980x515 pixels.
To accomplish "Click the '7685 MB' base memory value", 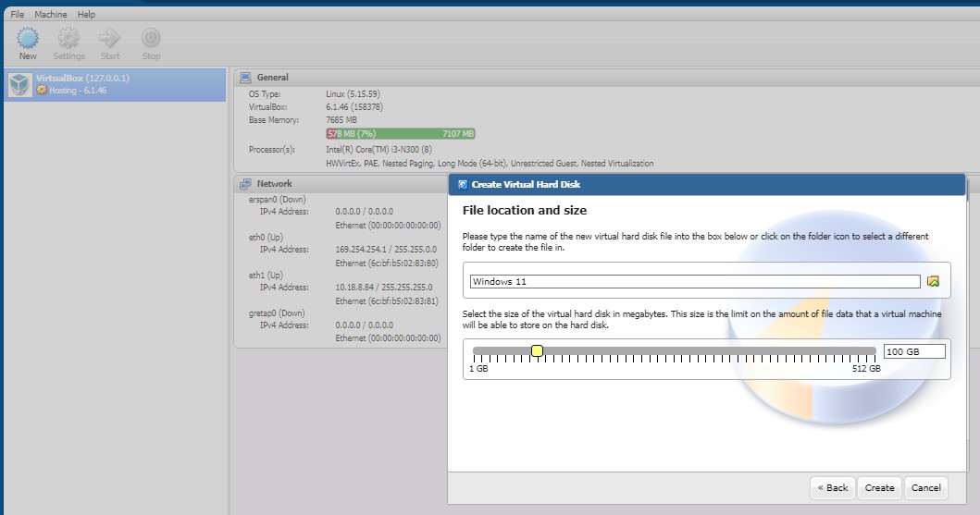I will click(x=341, y=120).
